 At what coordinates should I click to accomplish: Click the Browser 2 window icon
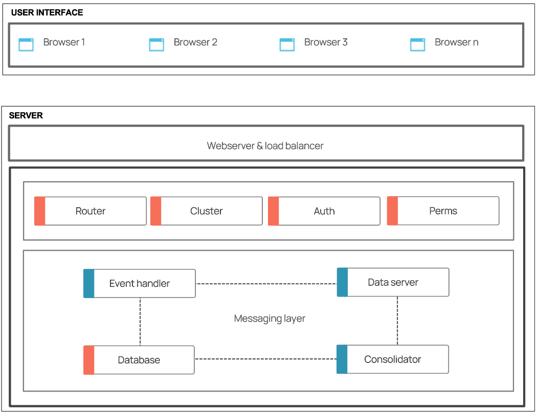(156, 45)
